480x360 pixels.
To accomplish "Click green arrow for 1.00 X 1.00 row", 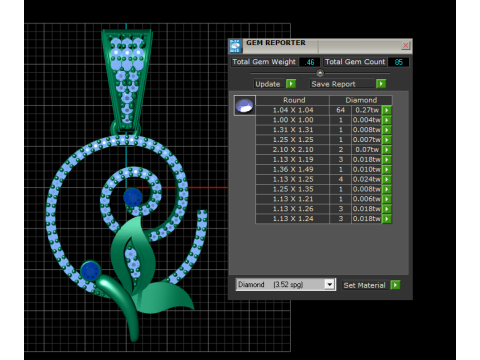I will [x=387, y=120].
